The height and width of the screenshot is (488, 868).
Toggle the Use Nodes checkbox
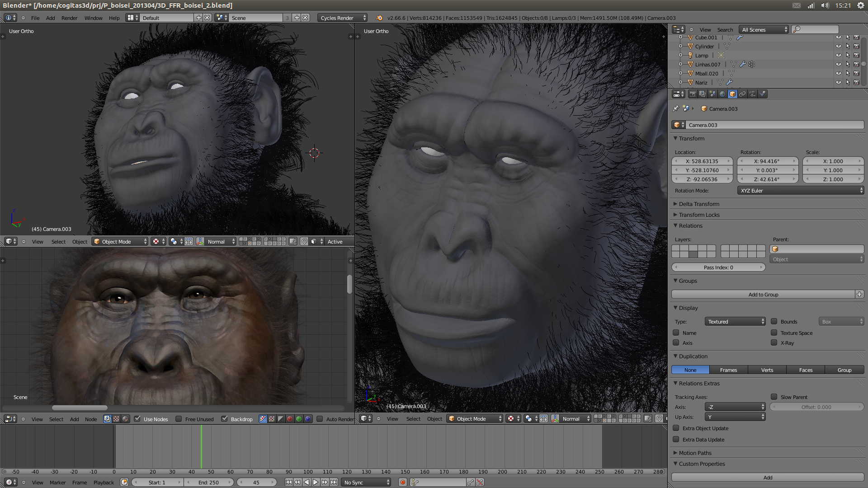(137, 419)
